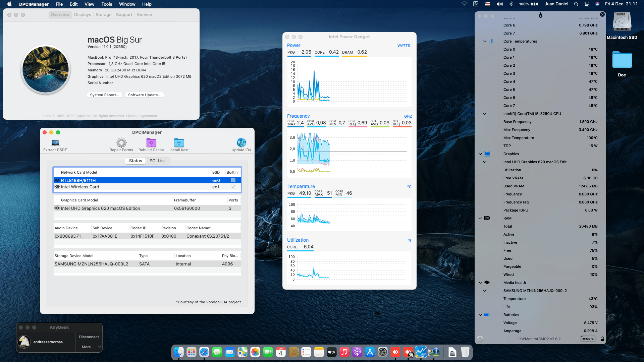Click the Extract DSDT tool in DPCIManager
644x362 pixels.
tap(55, 144)
